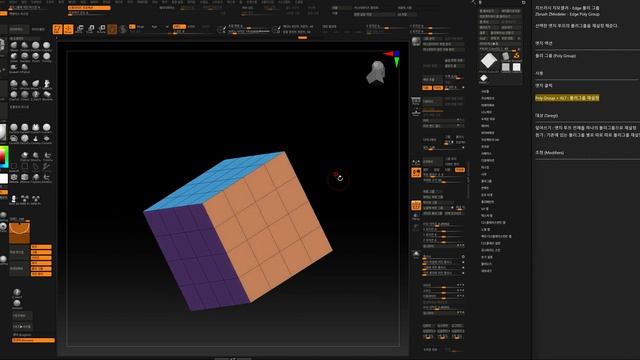This screenshot has height=360, width=640.
Task: Click the '대상 (Target)' section heading
Action: tap(546, 116)
